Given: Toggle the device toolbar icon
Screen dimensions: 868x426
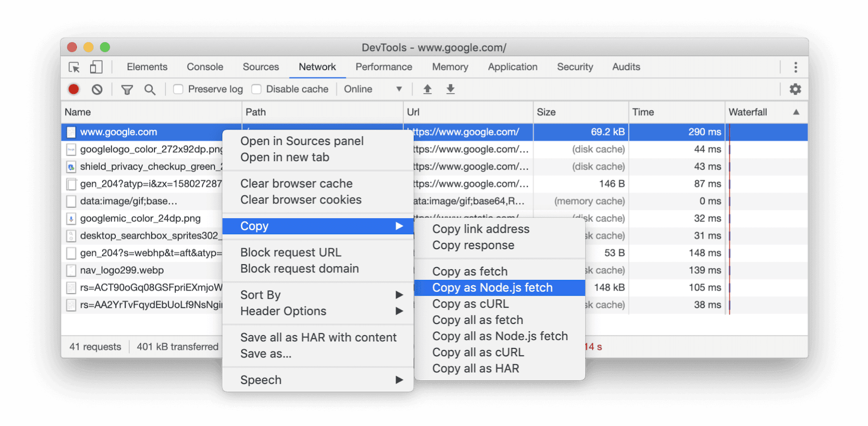Looking at the screenshot, I should pos(96,67).
